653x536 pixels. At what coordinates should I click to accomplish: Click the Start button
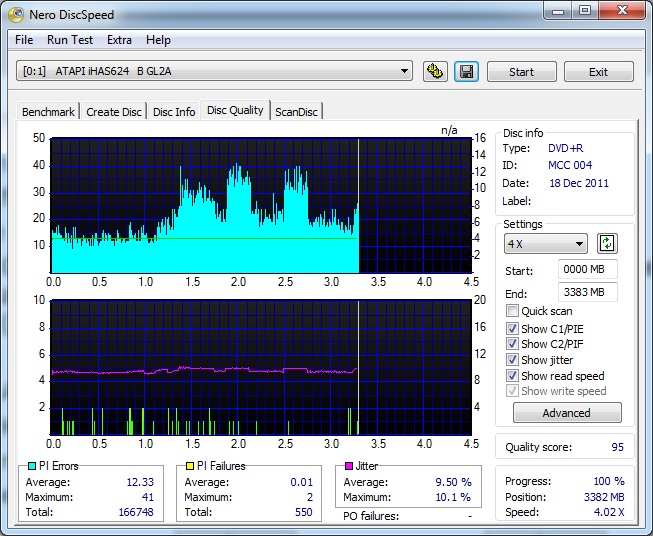click(x=521, y=72)
